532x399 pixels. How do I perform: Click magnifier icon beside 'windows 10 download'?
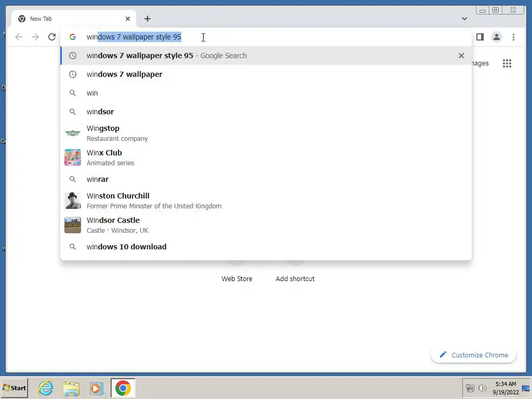73,247
